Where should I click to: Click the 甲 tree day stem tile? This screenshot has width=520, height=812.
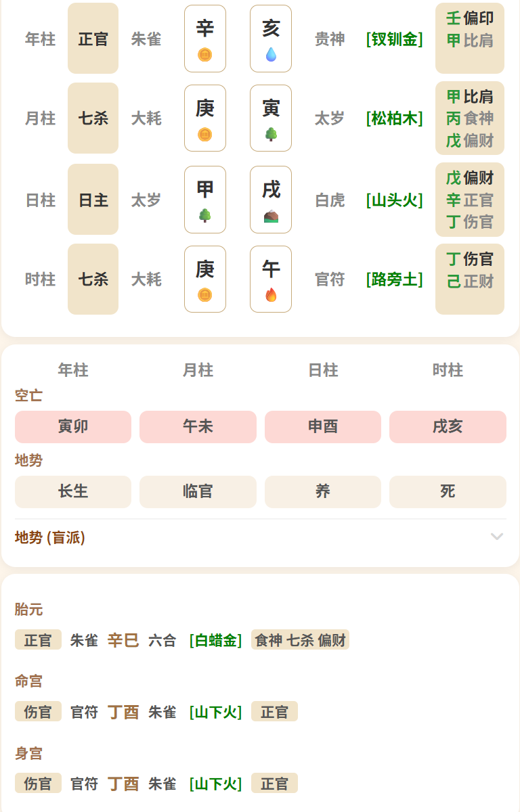coord(205,199)
